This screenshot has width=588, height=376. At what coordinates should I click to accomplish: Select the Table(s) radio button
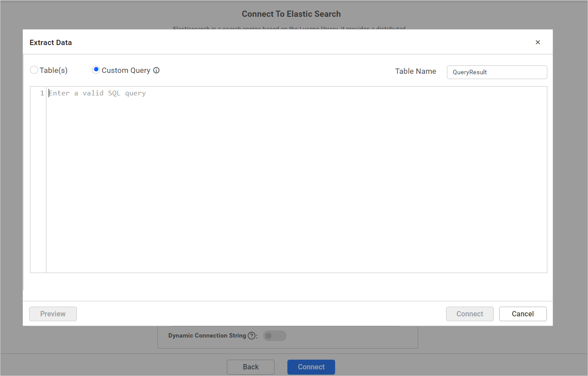click(34, 70)
